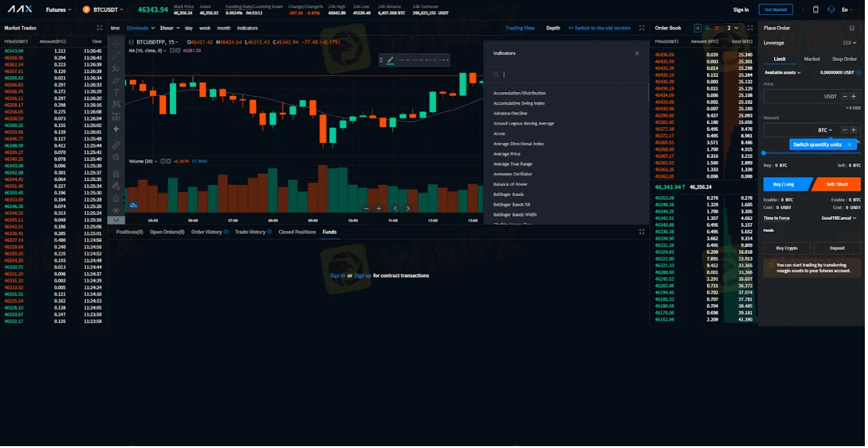Toggle stay-in-drawing-mode pencil-lock icon
Screen dimensions: 868x448
116,186
